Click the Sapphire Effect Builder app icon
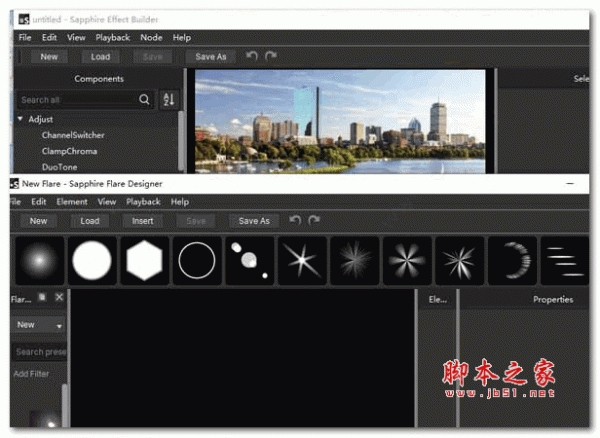Viewport: 600px width, 438px height. click(x=24, y=19)
